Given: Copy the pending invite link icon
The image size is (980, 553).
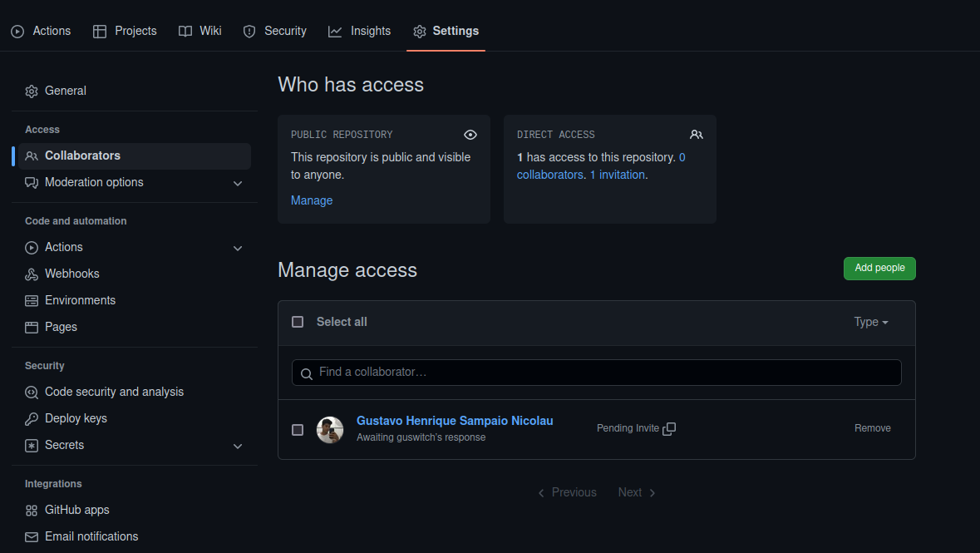Looking at the screenshot, I should 669,428.
